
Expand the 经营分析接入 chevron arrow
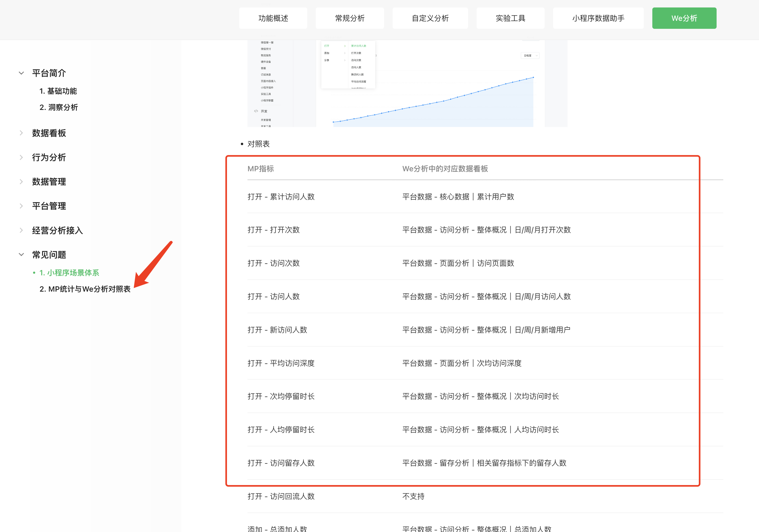(21, 230)
